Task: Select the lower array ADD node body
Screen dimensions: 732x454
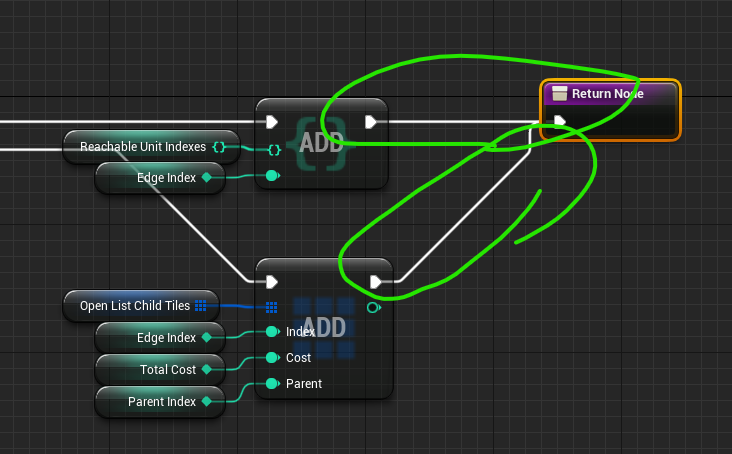Action: pos(324,329)
